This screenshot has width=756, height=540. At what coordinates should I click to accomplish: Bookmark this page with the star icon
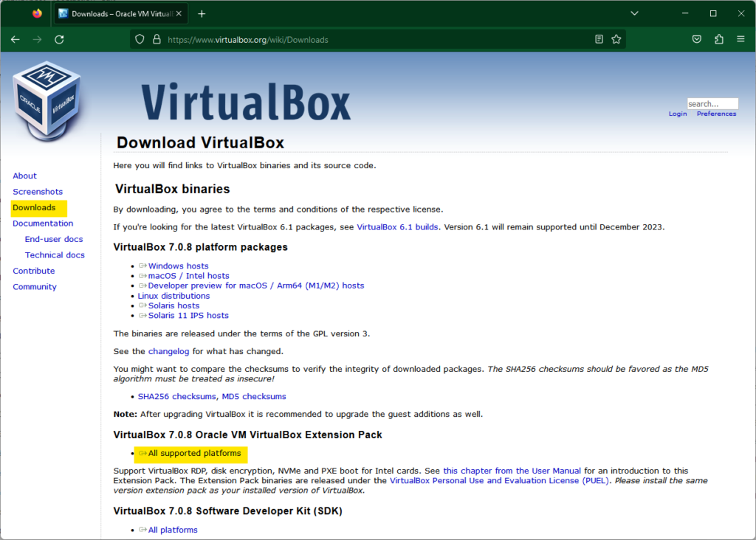tap(616, 40)
